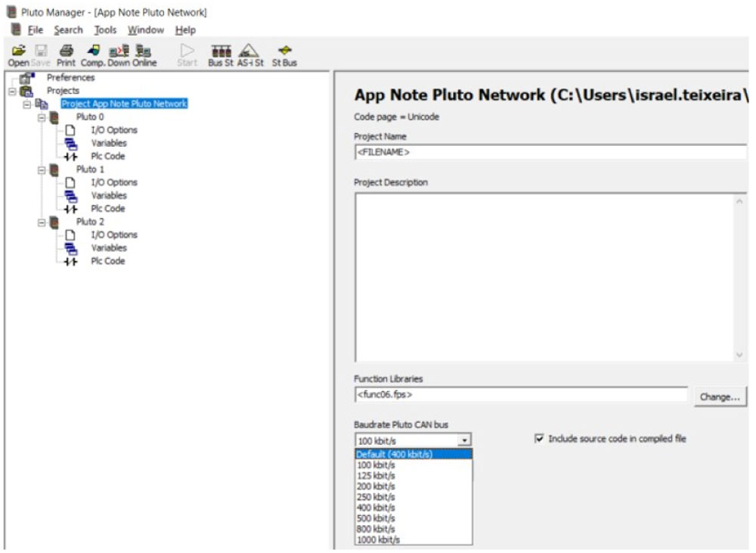The image size is (756, 553).
Task: Click the St Bus toolbar icon
Action: coord(284,51)
